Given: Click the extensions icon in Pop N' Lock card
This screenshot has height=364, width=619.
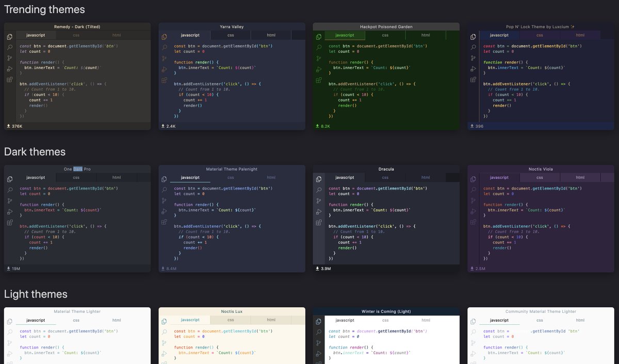Looking at the screenshot, I should [474, 80].
